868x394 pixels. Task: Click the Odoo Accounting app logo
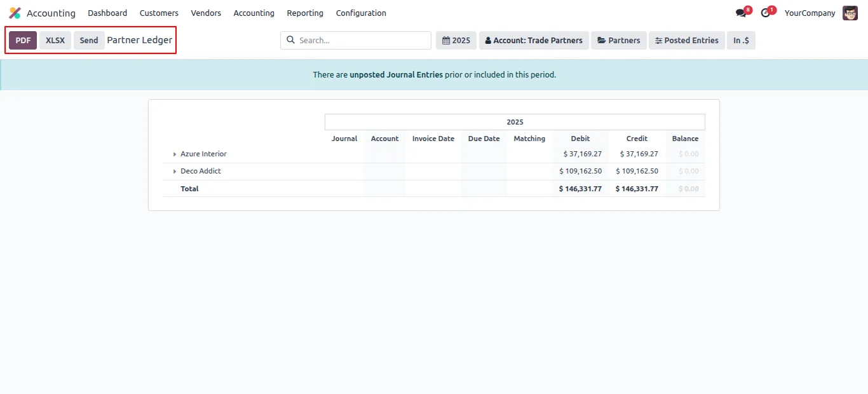(x=15, y=13)
